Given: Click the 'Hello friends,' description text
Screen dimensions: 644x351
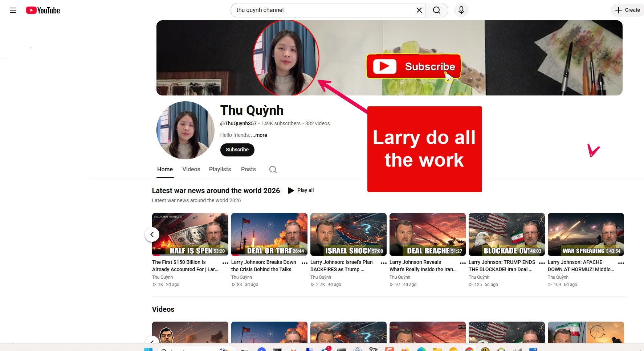Looking at the screenshot, I should click(235, 135).
